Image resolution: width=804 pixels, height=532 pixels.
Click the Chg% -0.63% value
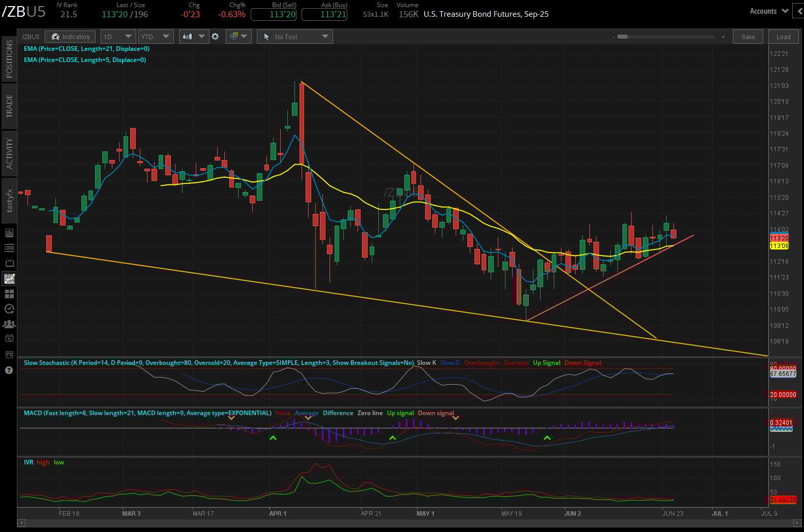click(x=232, y=14)
